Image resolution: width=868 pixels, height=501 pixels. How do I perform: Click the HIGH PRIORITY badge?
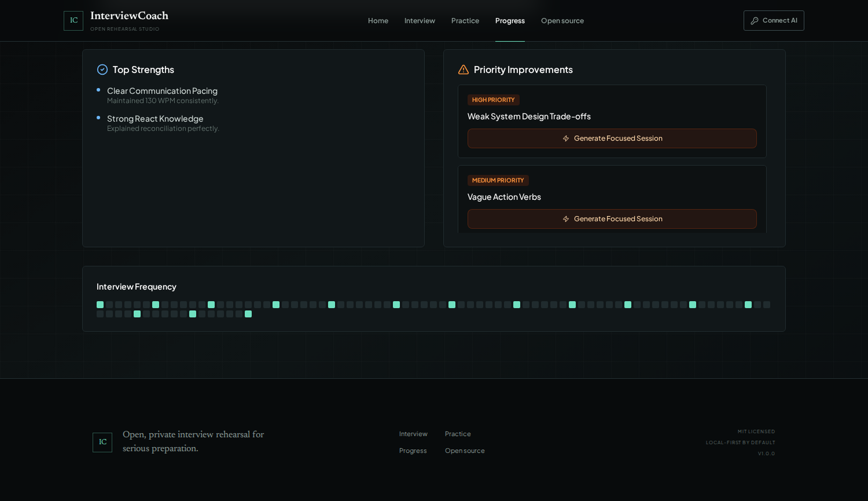coord(493,100)
